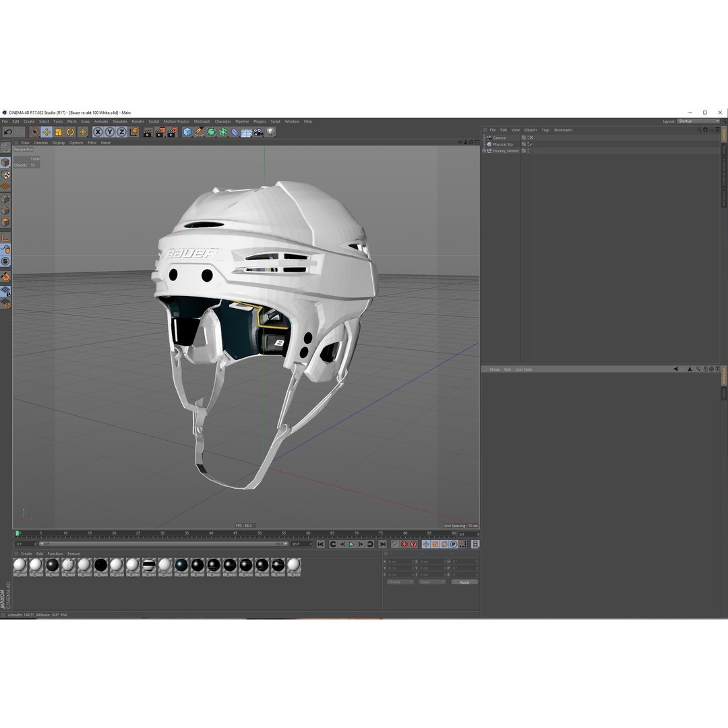
Task: Expand the Hockey_Helmet object tree
Action: (x=484, y=151)
